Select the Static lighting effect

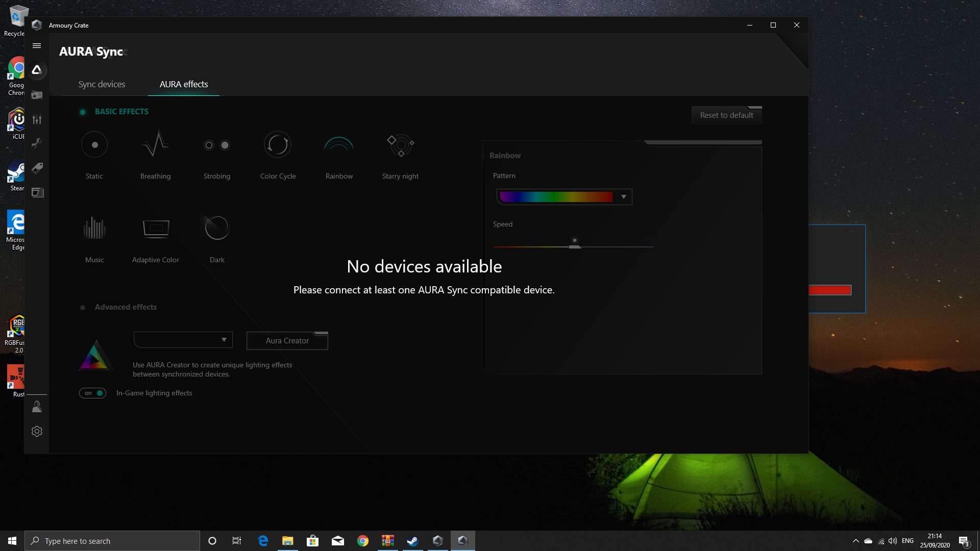94,145
